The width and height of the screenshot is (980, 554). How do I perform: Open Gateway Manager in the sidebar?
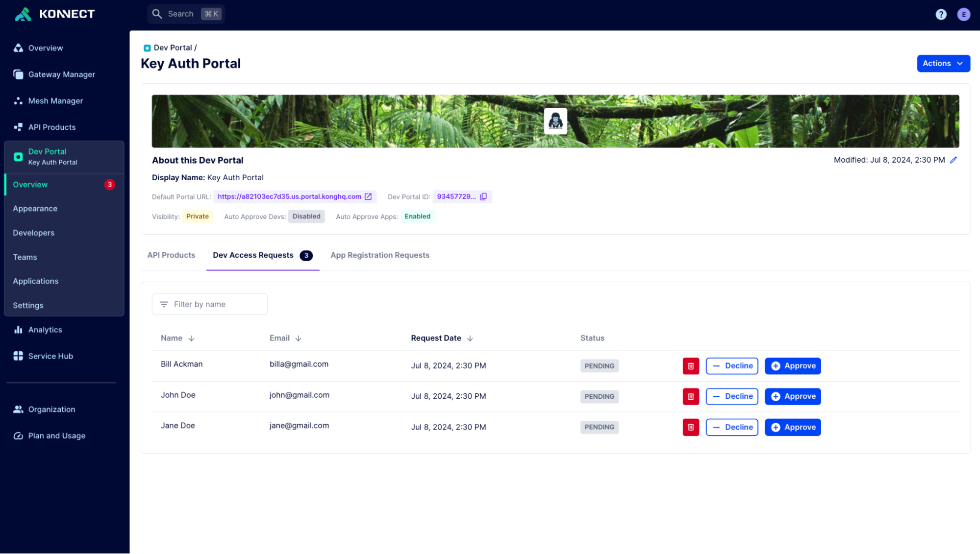coord(61,74)
